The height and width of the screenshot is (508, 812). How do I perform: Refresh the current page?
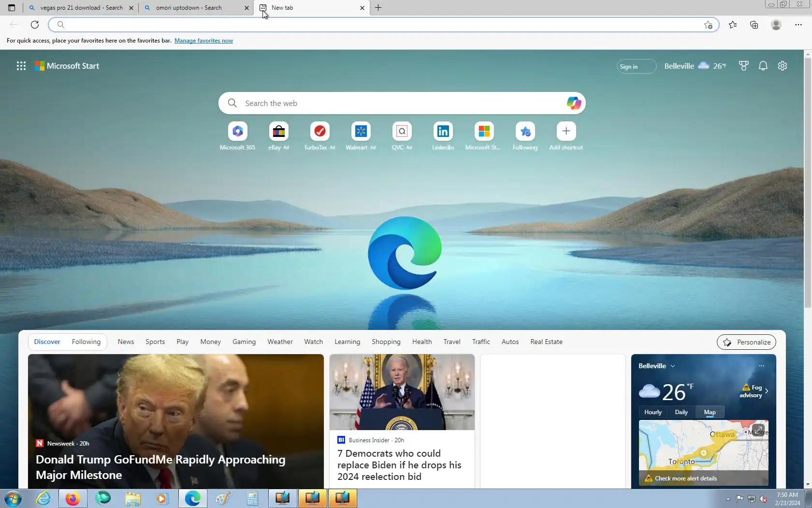pos(35,25)
